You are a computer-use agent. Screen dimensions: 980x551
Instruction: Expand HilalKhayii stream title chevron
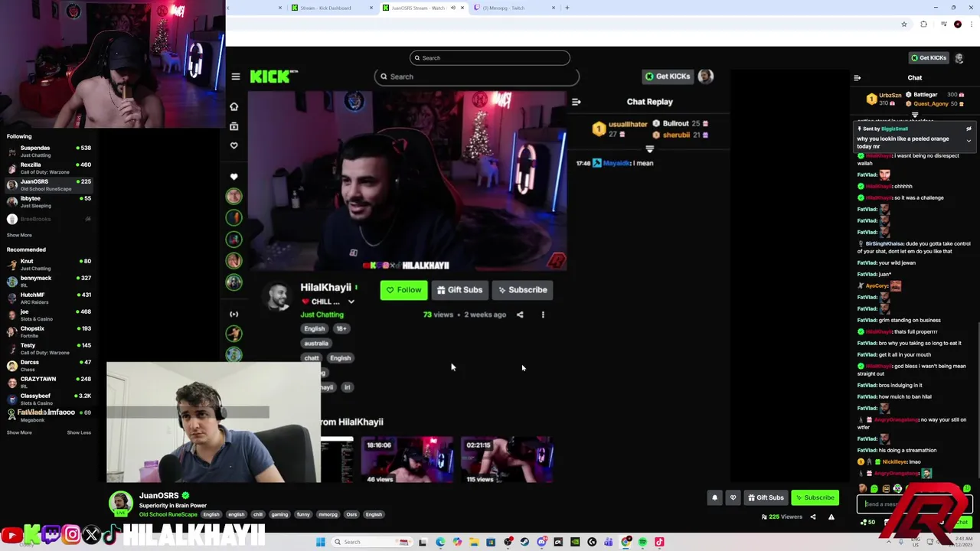coord(351,302)
